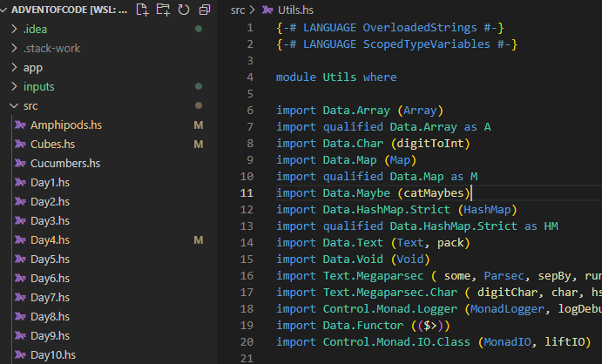
Task: Click the Utils.hs breadcrumb segment
Action: click(295, 10)
